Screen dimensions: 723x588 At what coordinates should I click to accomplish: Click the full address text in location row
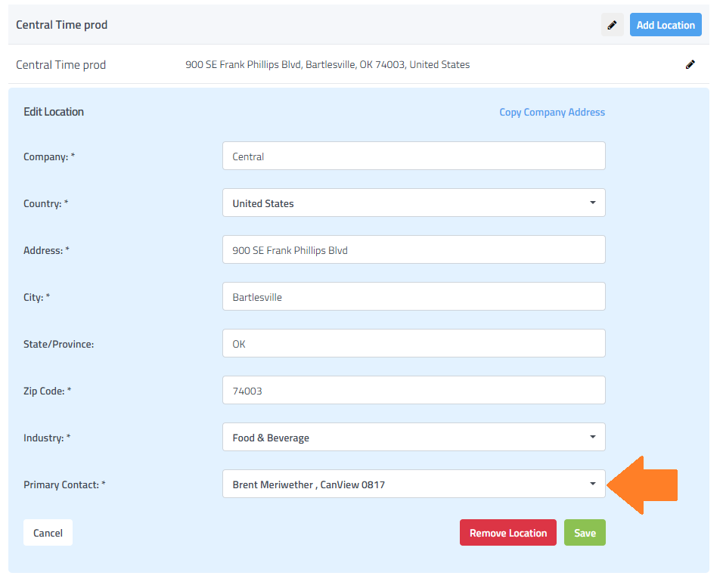(x=327, y=65)
